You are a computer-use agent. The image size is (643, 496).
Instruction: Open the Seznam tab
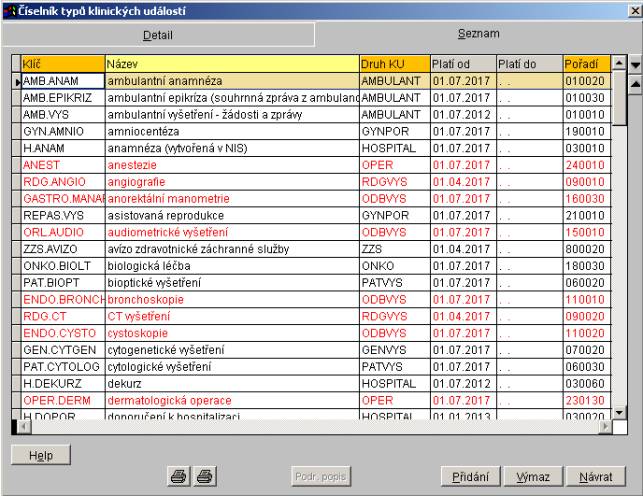click(478, 34)
